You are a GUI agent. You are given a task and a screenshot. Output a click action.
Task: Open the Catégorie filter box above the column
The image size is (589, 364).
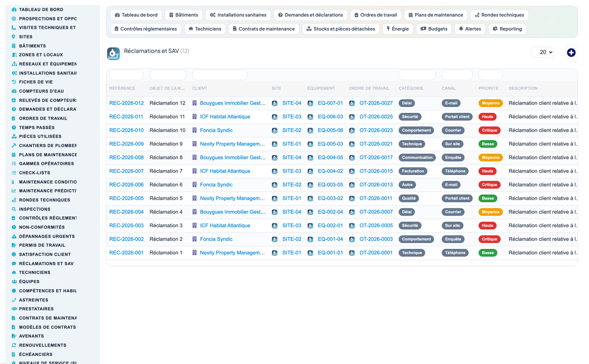417,75
